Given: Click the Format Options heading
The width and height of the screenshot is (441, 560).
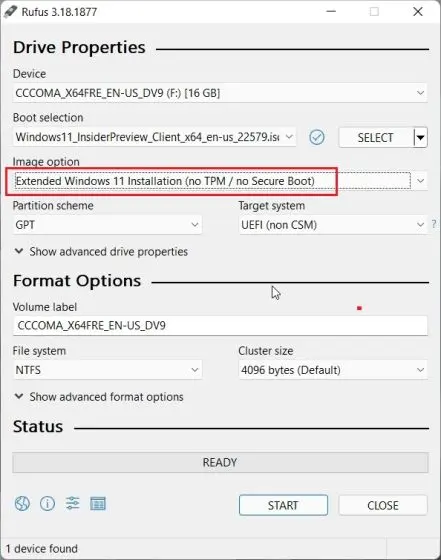Looking at the screenshot, I should click(x=77, y=281).
